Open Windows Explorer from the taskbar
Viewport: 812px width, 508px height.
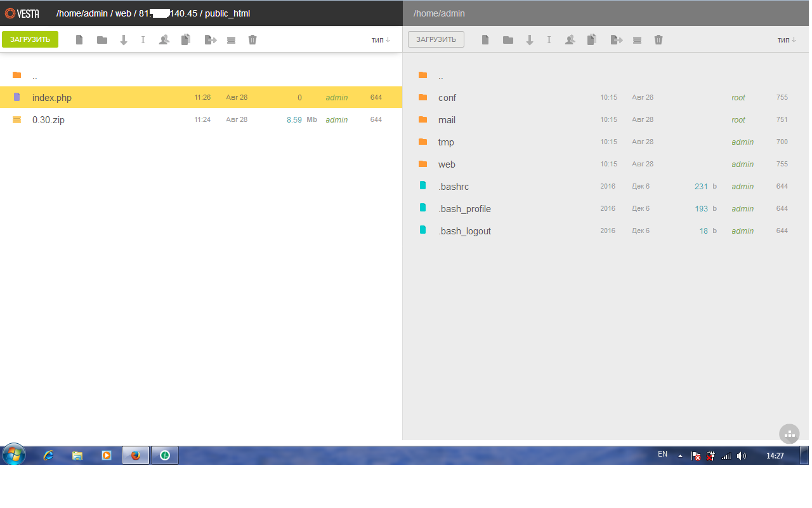tap(77, 455)
